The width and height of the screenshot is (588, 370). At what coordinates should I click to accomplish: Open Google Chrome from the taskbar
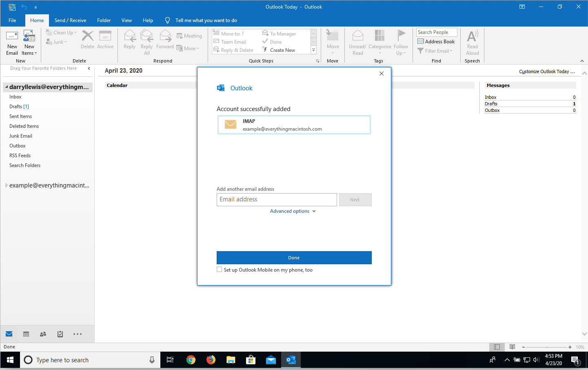tap(191, 360)
